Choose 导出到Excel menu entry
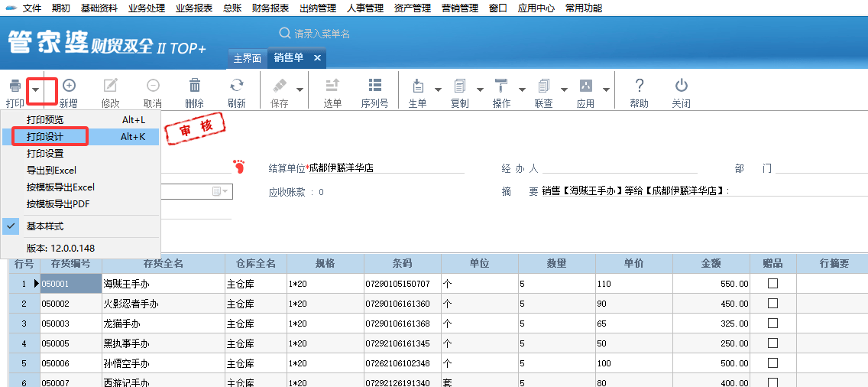The width and height of the screenshot is (868, 387). (51, 171)
